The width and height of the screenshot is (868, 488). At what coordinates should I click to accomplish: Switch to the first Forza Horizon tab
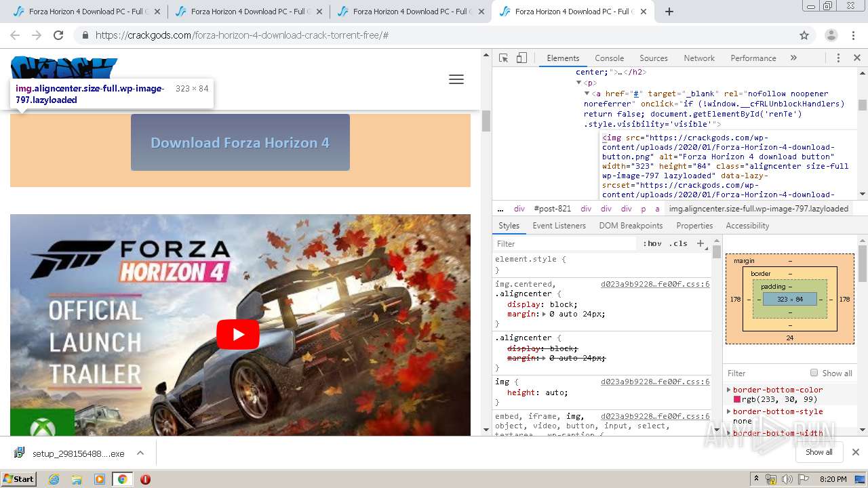87,12
